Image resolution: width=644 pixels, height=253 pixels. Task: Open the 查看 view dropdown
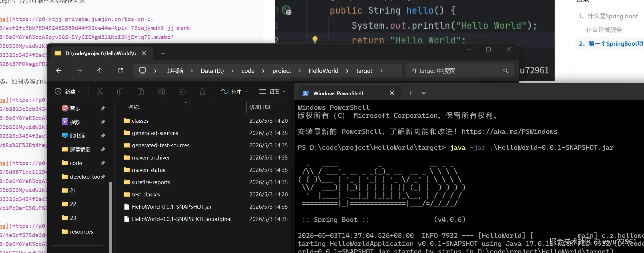point(272,91)
